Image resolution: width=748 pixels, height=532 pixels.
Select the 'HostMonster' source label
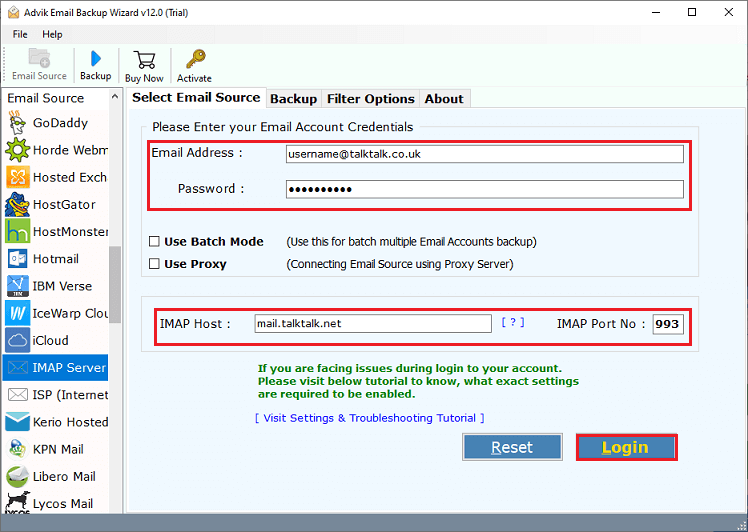tap(70, 231)
